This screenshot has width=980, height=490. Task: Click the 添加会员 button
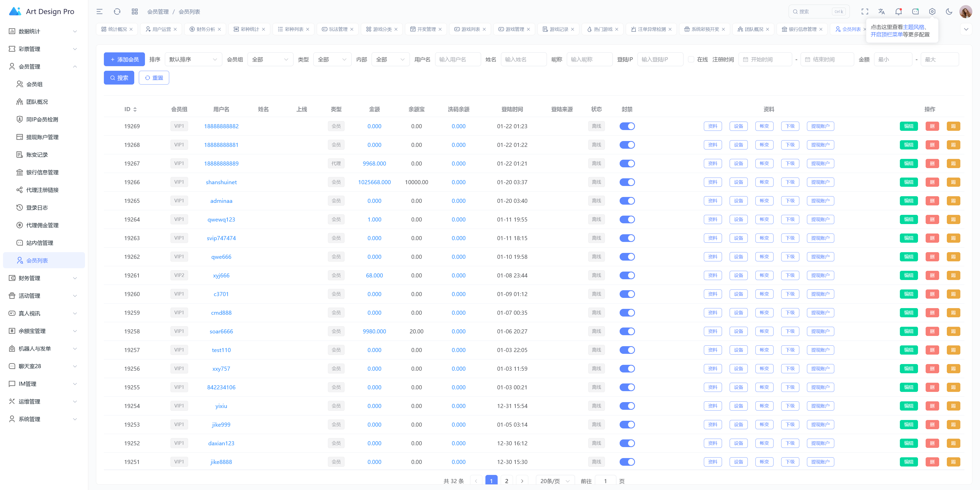[x=124, y=59]
